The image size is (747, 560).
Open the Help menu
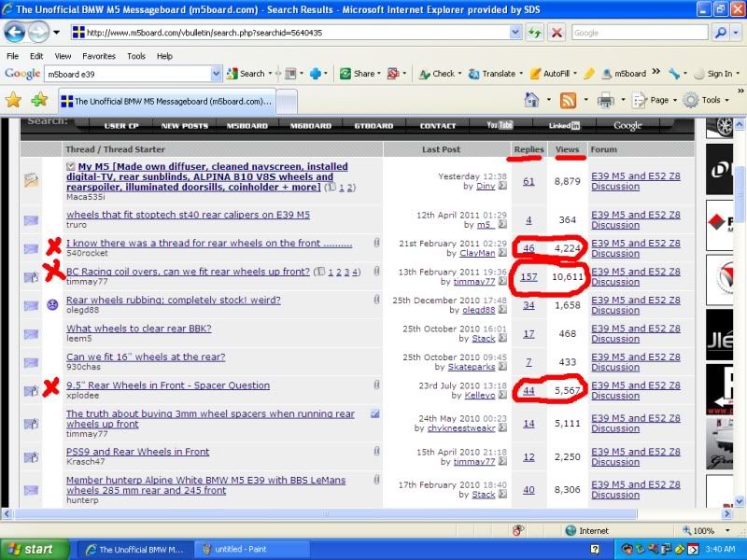164,56
